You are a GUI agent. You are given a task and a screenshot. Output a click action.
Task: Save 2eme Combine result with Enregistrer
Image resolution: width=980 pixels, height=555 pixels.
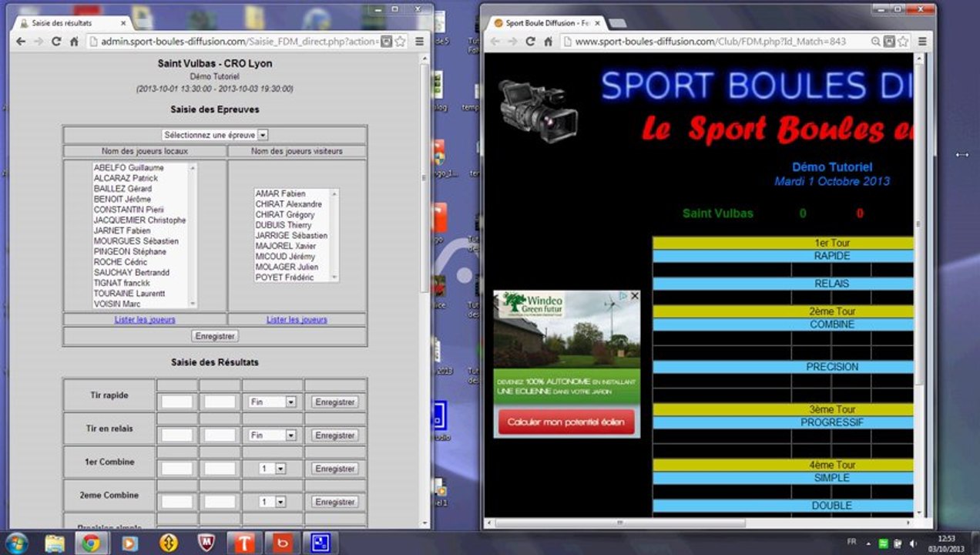(x=335, y=502)
